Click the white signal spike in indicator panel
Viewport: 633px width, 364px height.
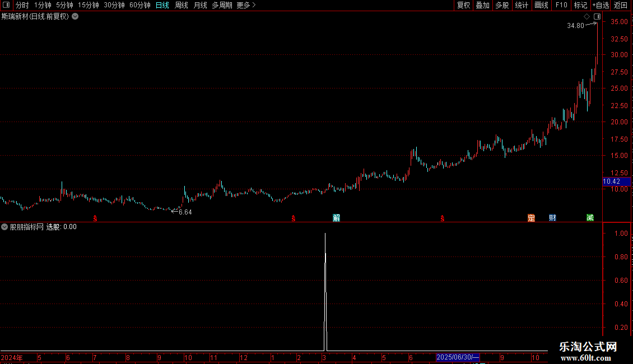pos(325,292)
